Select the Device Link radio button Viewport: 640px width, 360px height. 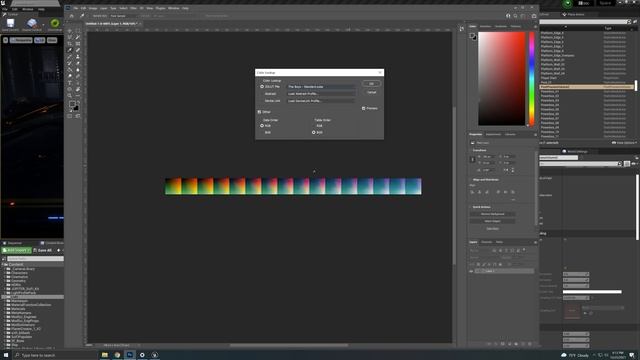click(x=262, y=101)
